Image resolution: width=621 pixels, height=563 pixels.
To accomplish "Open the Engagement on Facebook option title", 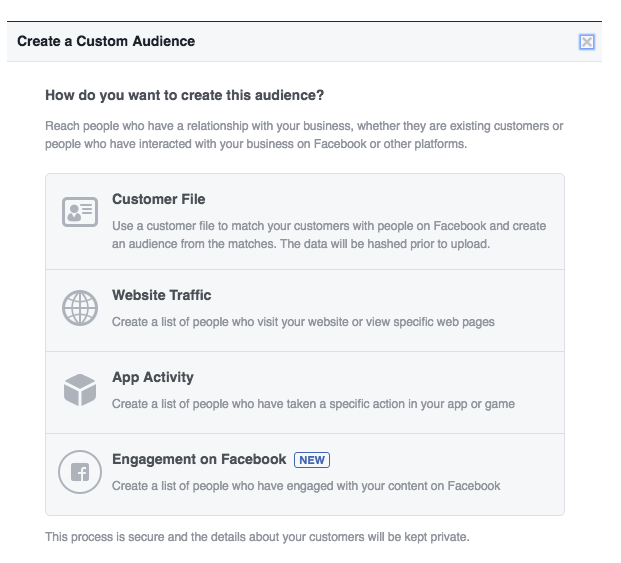I will pos(199,460).
